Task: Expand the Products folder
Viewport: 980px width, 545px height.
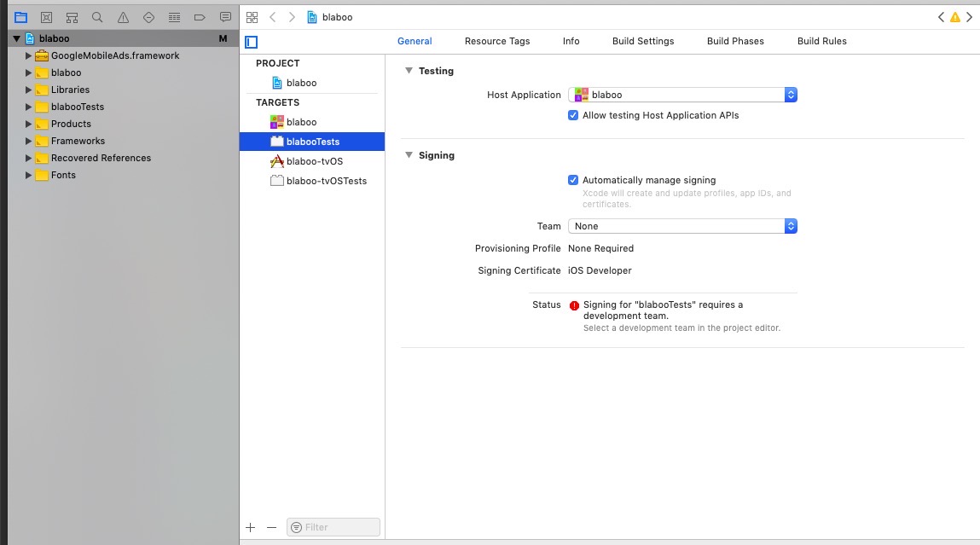Action: coord(28,124)
